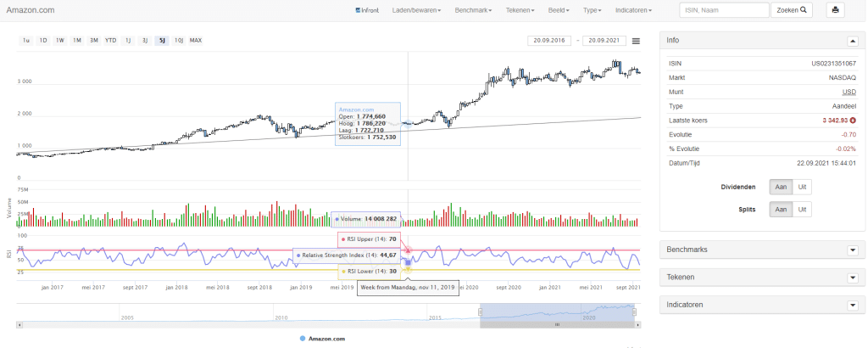The width and height of the screenshot is (868, 348).
Task: Expand the Indicatoren panel
Action: tap(853, 305)
